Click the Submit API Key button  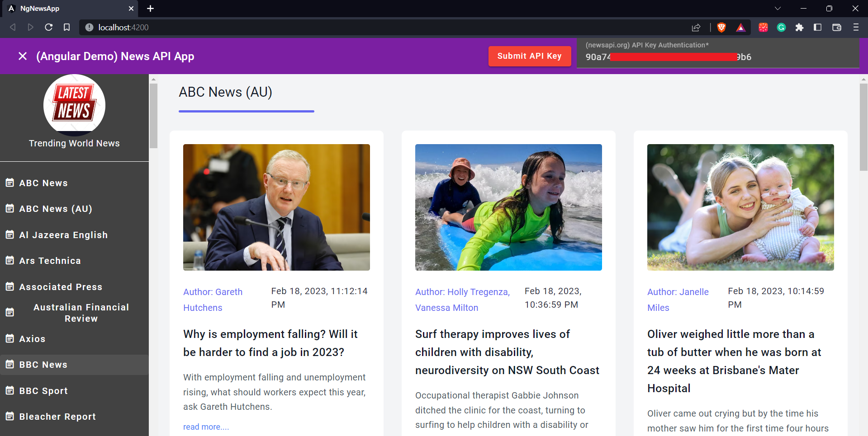(x=529, y=56)
